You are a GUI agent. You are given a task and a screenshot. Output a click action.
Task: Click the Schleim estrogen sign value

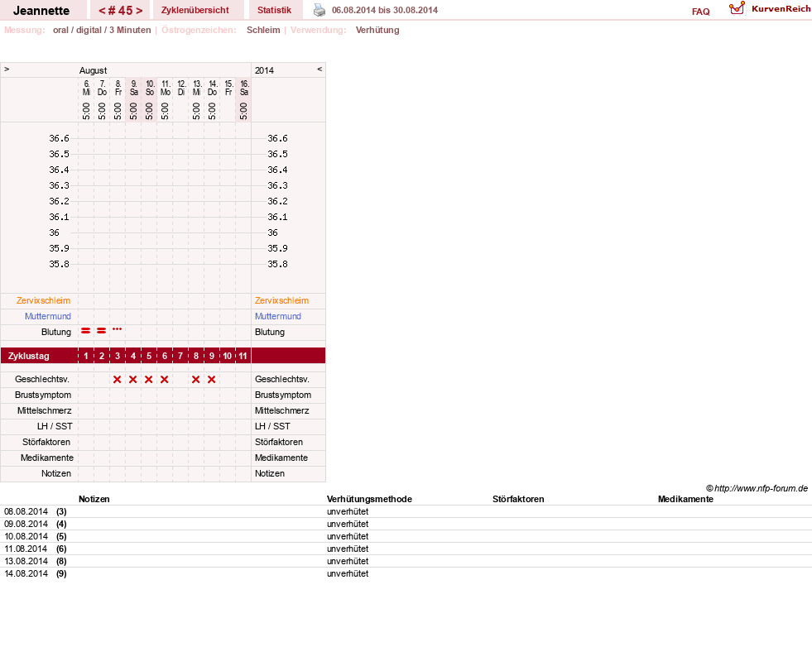coord(263,30)
